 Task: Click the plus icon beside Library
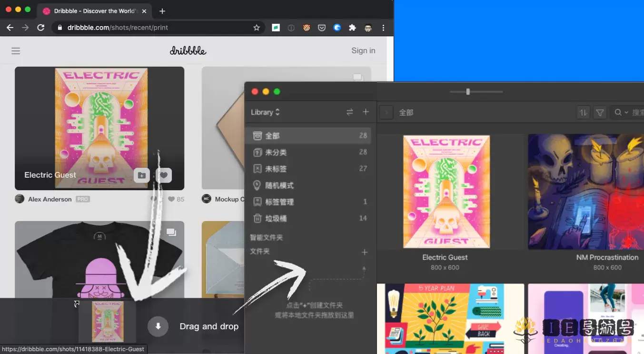click(x=366, y=112)
